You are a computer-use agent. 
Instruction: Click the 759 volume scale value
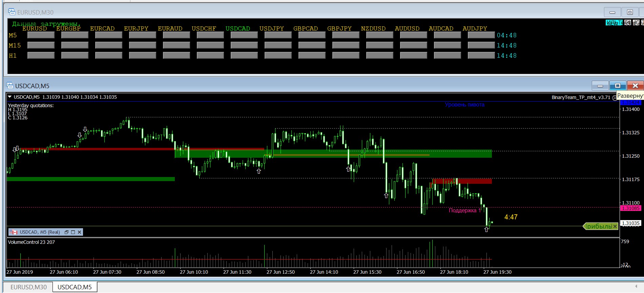[x=625, y=241]
